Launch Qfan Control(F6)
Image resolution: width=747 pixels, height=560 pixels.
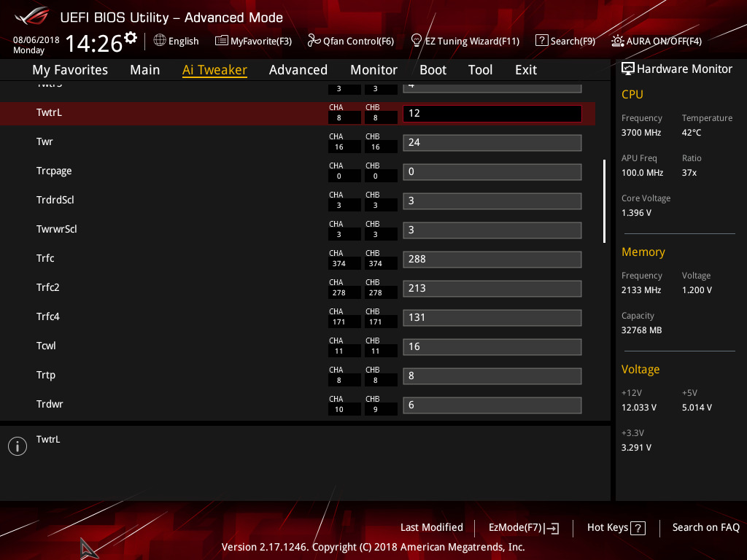pos(351,41)
